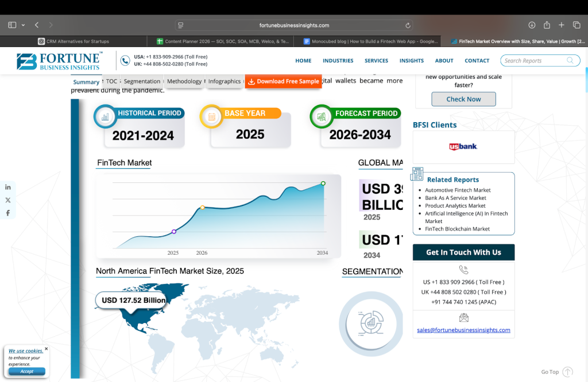Click the Go Top arrow icon
This screenshot has height=382, width=588.
567,372
